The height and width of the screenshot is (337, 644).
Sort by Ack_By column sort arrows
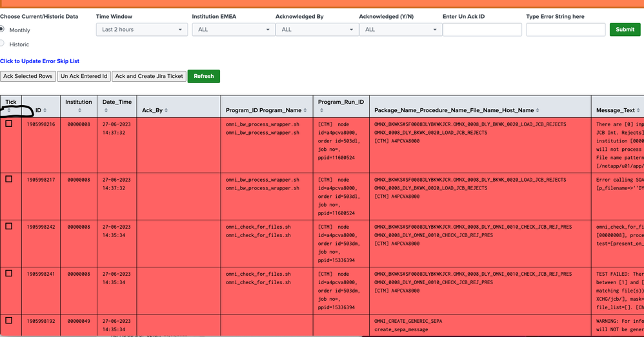click(x=167, y=111)
